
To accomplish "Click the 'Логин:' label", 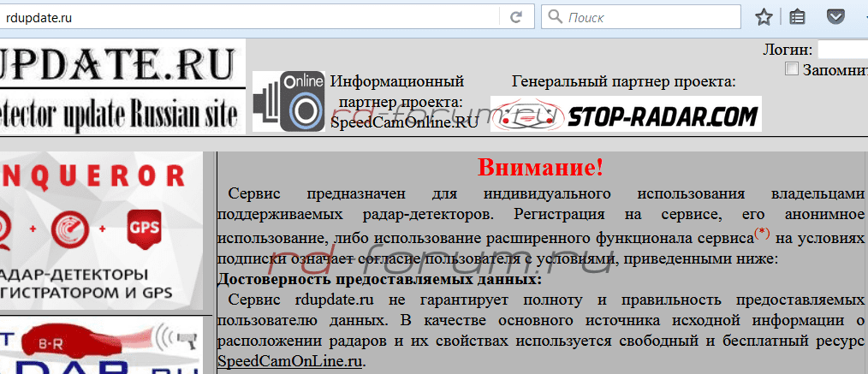I will pos(788,50).
